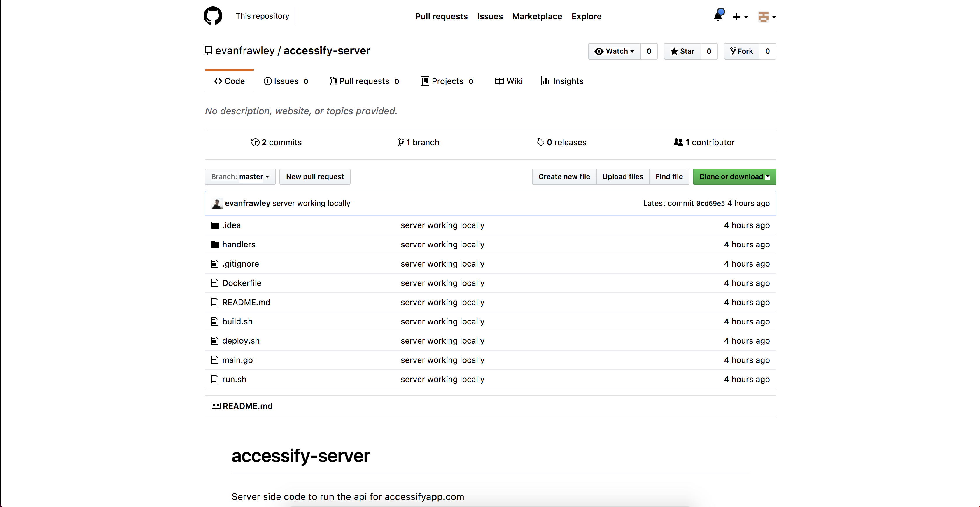The height and width of the screenshot is (507, 980).
Task: Switch to the Insights tab
Action: pos(562,81)
